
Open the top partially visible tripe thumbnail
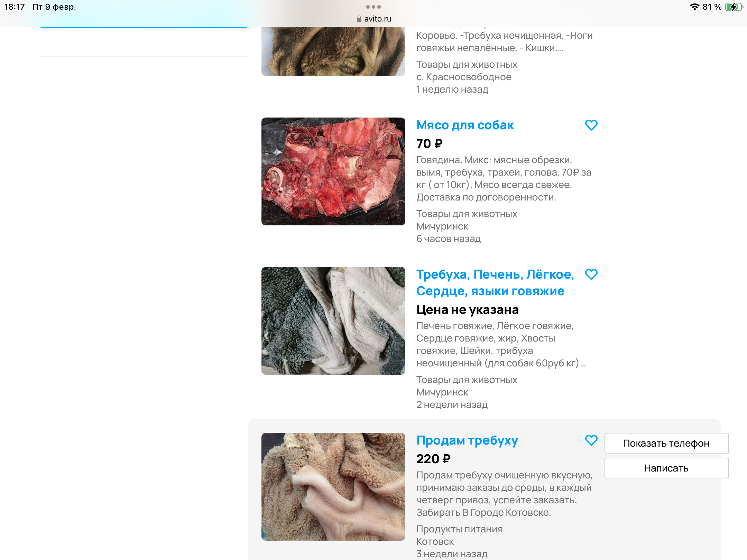tap(333, 52)
